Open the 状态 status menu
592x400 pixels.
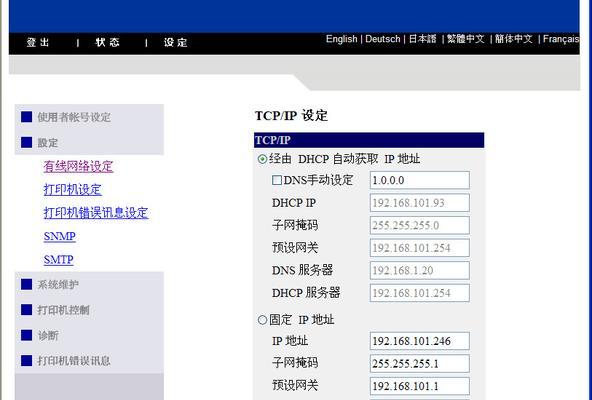[107, 42]
